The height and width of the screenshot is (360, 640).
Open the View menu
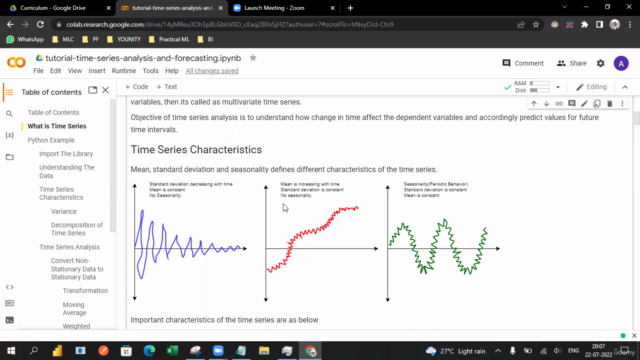click(75, 71)
